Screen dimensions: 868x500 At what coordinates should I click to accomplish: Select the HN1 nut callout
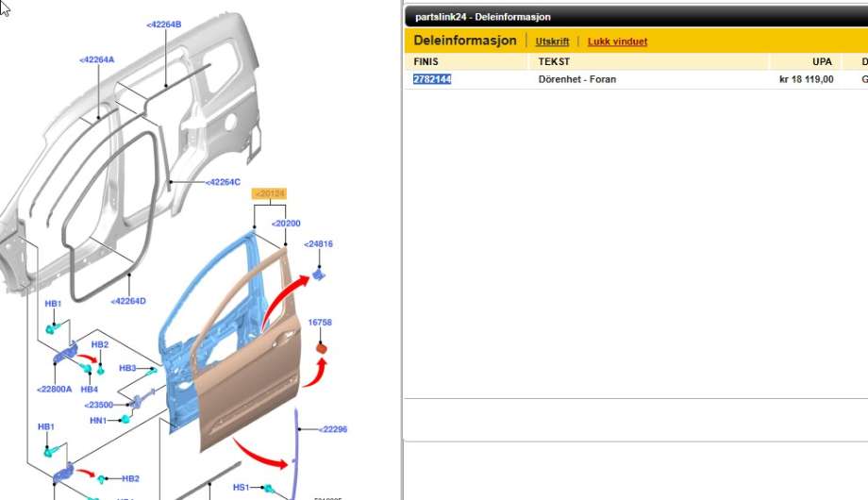(x=98, y=421)
